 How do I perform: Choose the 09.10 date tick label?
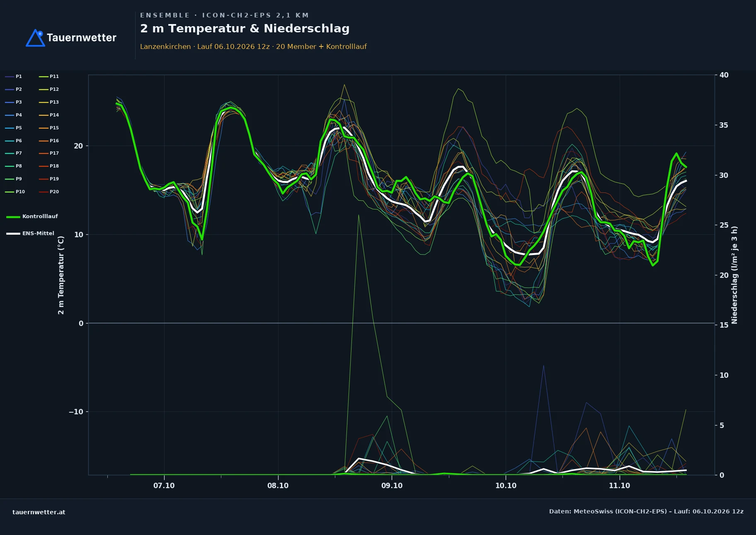(x=392, y=486)
